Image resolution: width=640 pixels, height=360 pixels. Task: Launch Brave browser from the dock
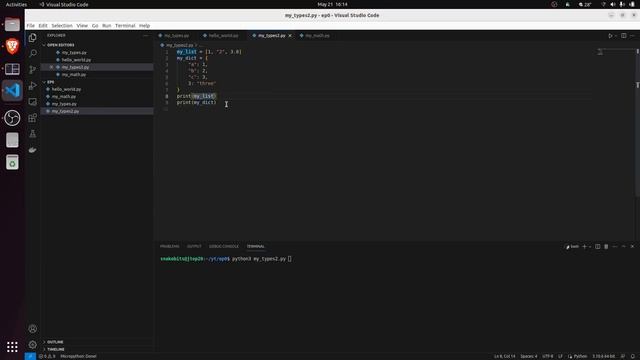[x=12, y=47]
